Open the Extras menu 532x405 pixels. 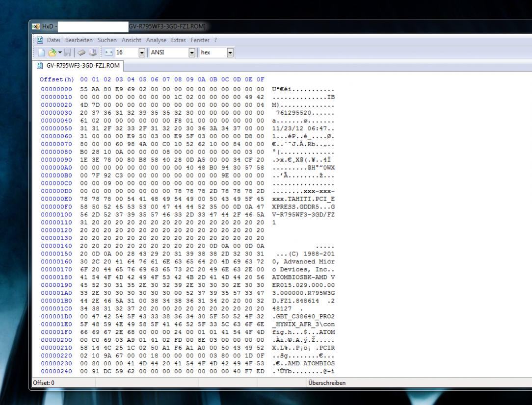click(179, 40)
